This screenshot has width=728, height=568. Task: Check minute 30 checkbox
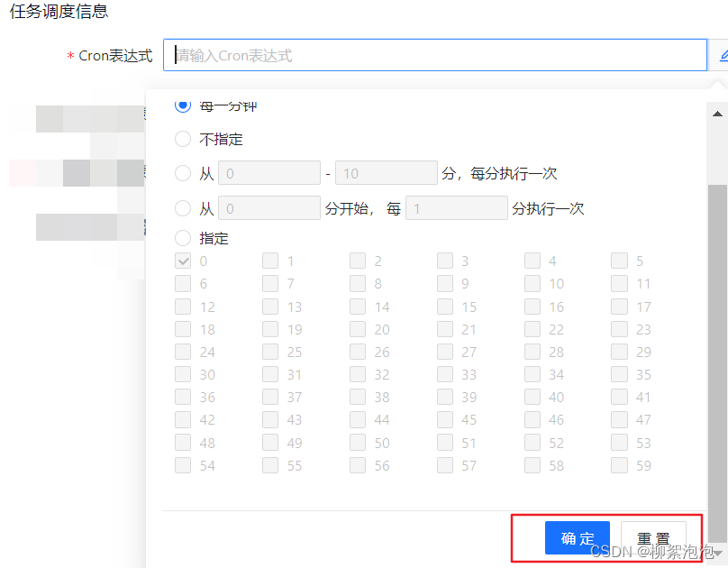(184, 374)
